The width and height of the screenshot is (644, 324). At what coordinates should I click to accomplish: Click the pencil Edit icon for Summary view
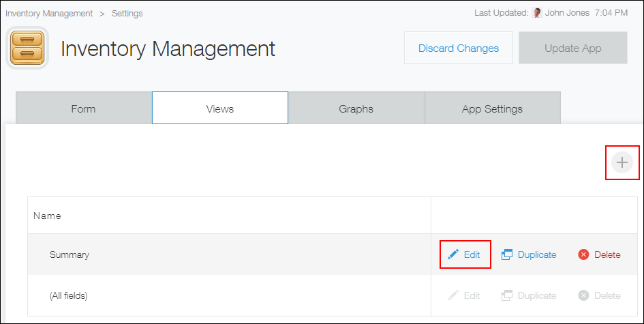click(x=453, y=254)
